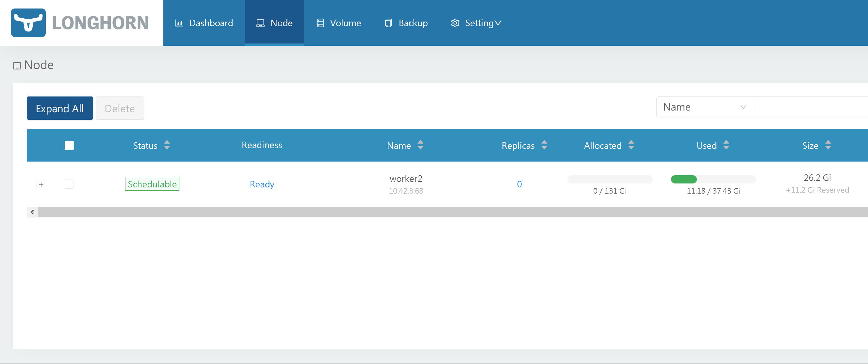Open worker2 replicas by clicking the 0 link
This screenshot has height=364, width=868.
coord(519,184)
